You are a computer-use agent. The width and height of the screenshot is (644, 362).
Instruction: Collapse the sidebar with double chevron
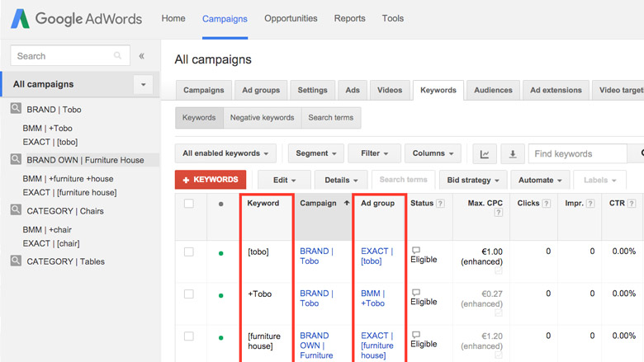click(x=142, y=56)
